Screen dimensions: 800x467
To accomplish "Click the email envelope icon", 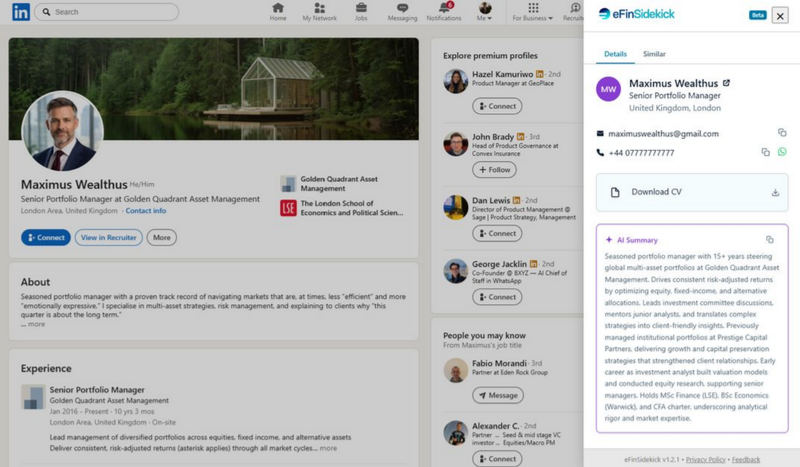I will coord(600,133).
